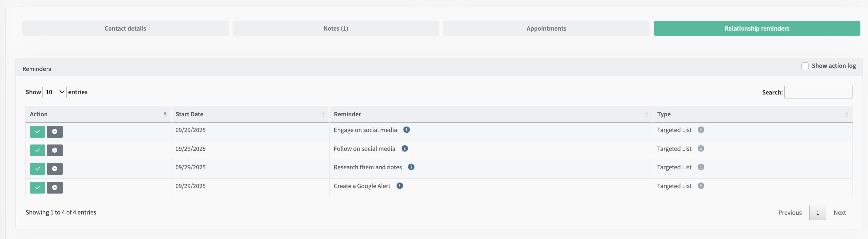Click the Next pagination link
The image size is (868, 239).
click(x=840, y=212)
